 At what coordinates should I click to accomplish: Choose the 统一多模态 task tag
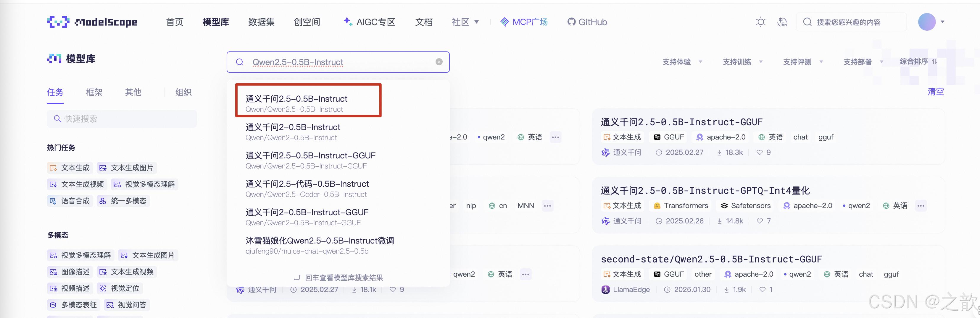coord(123,201)
